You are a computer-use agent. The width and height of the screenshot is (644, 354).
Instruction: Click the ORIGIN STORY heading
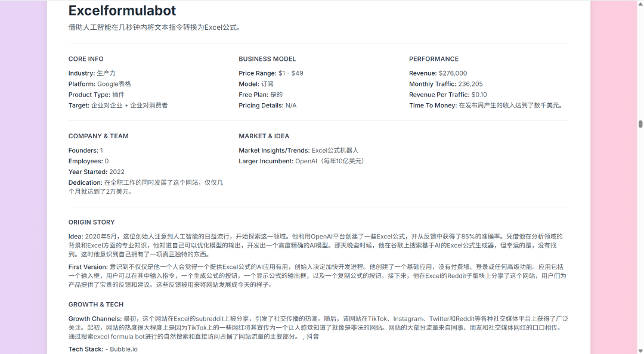click(91, 222)
